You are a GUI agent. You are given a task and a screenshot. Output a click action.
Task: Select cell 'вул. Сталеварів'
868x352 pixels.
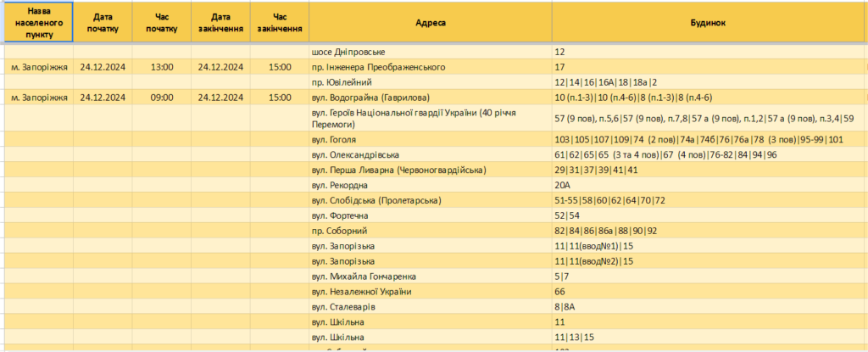pyautogui.click(x=431, y=306)
